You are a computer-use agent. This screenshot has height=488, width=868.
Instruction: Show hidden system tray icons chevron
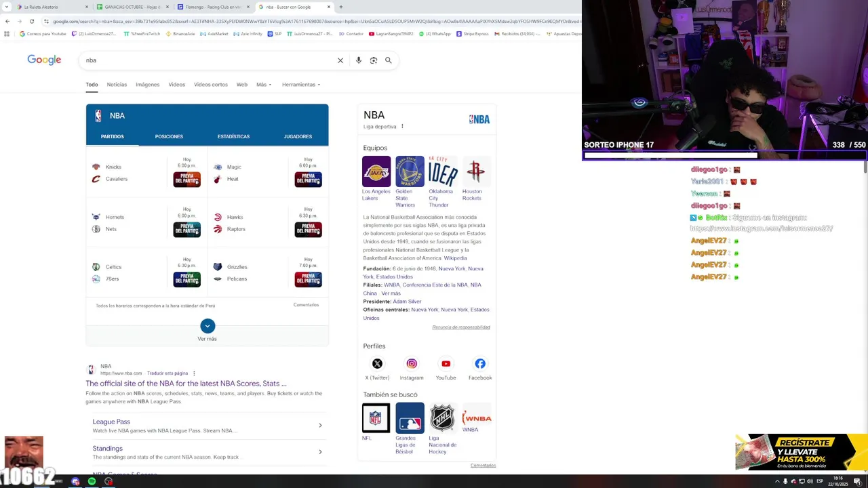click(x=777, y=481)
